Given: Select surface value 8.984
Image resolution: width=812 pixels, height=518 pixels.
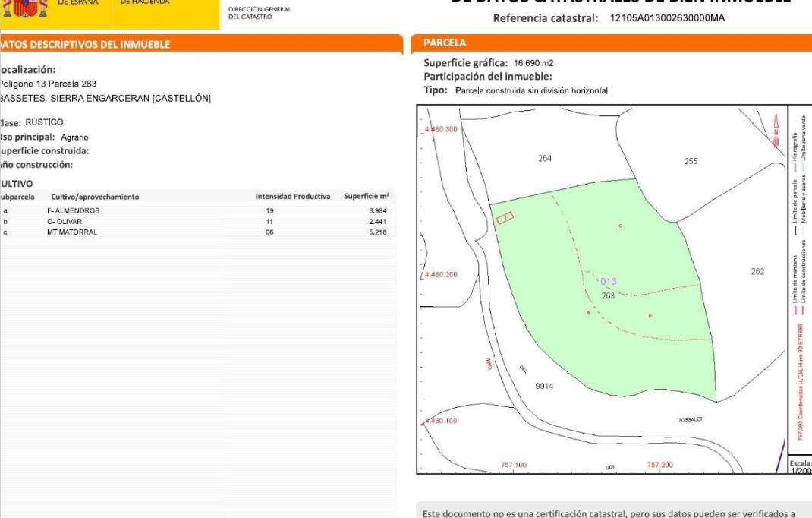Looking at the screenshot, I should point(377,210).
